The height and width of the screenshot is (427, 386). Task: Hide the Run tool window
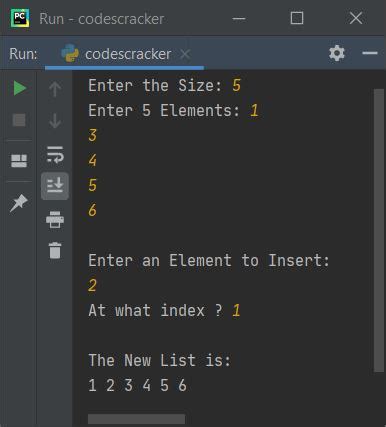370,53
